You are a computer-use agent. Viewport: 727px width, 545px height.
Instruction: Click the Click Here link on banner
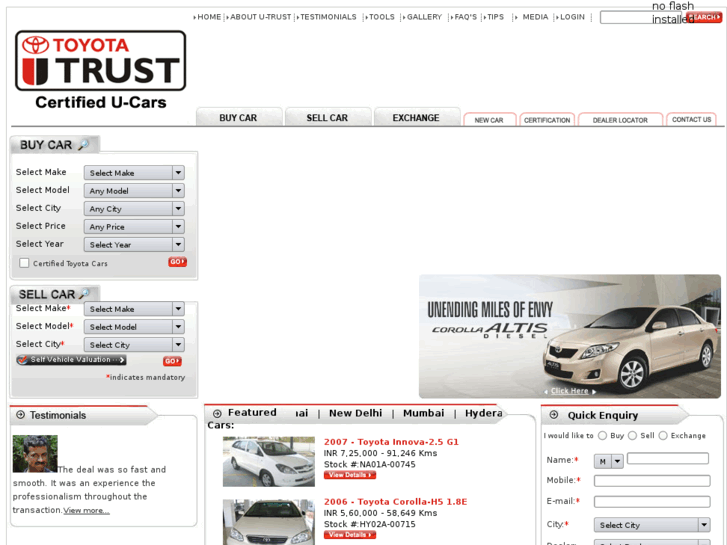(x=569, y=391)
